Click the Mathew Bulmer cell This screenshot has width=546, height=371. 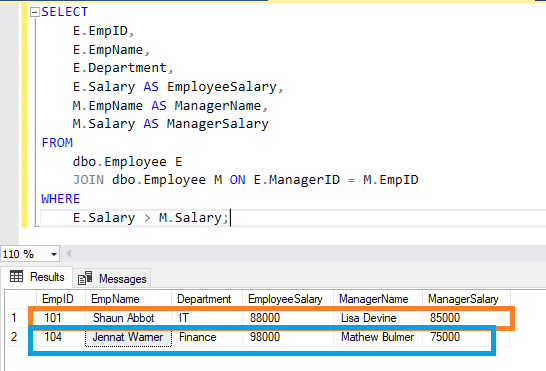[378, 337]
